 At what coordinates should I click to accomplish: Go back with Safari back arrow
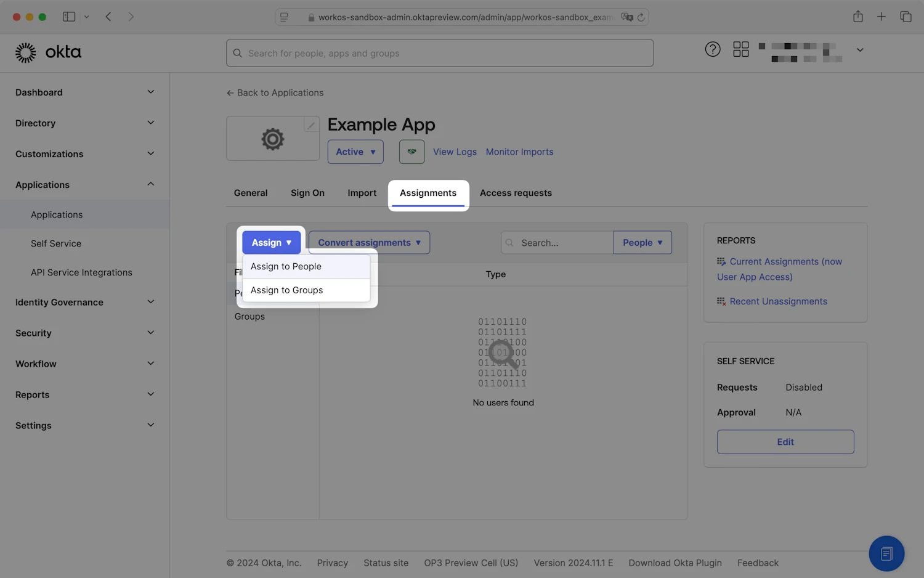(x=108, y=17)
